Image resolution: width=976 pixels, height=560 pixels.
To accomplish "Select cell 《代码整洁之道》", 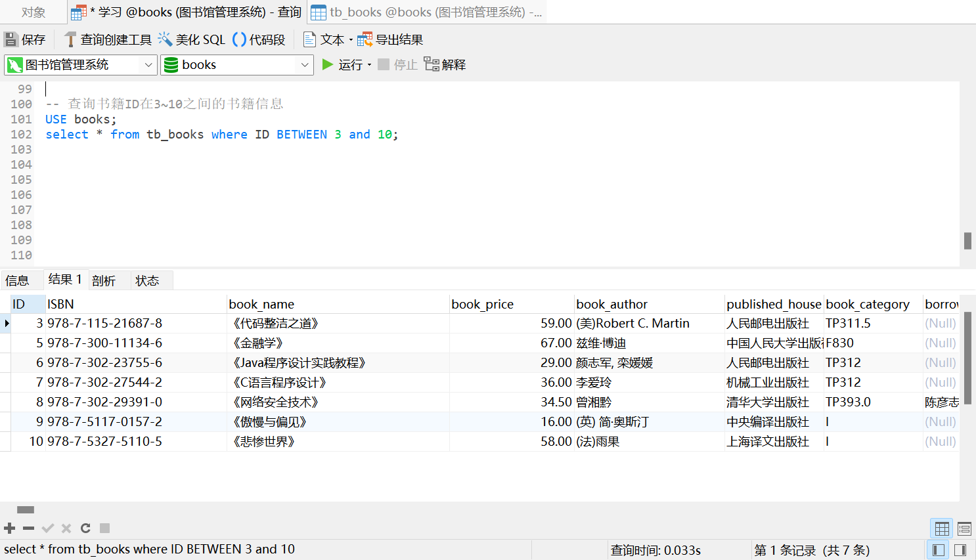I will click(x=338, y=323).
